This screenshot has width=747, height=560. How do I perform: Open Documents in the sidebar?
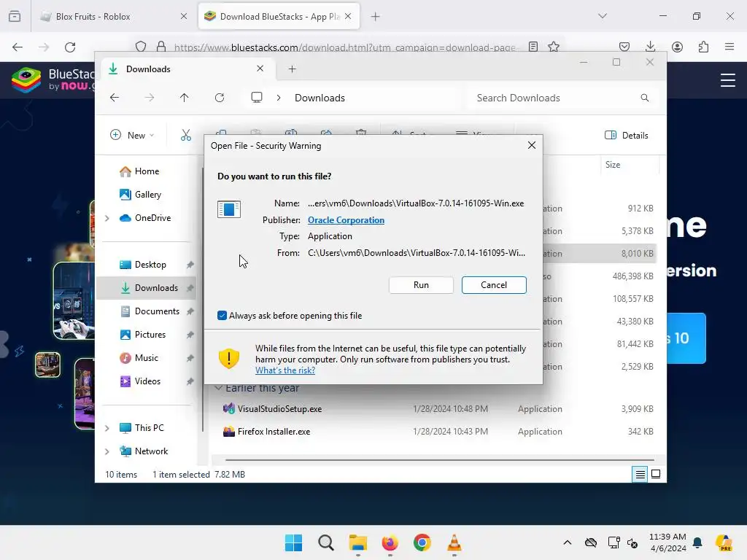(150, 311)
